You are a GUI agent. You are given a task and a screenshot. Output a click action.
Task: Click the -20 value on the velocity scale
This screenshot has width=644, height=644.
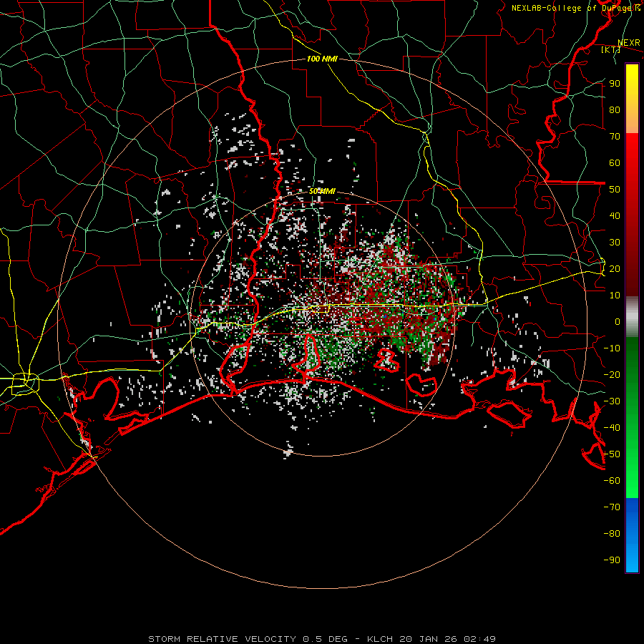[x=612, y=375]
